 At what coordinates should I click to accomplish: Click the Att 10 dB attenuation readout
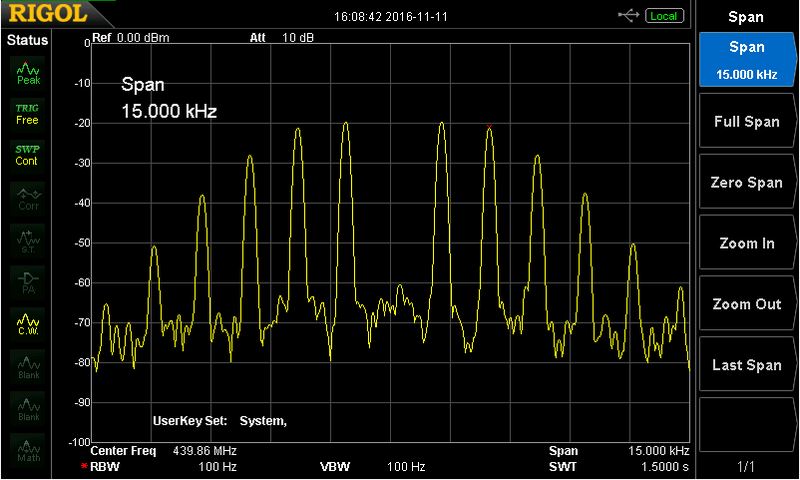pyautogui.click(x=282, y=38)
